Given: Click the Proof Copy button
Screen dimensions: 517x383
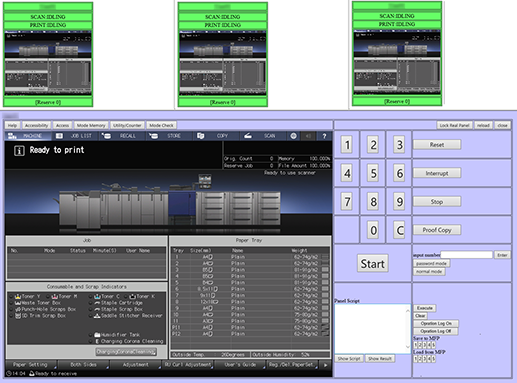Looking at the screenshot, I should pyautogui.click(x=437, y=230).
